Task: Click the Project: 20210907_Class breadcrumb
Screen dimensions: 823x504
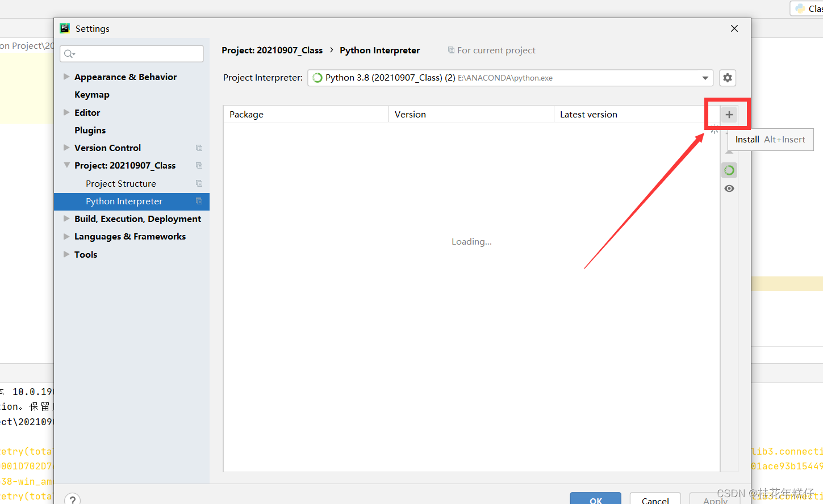Action: (272, 50)
